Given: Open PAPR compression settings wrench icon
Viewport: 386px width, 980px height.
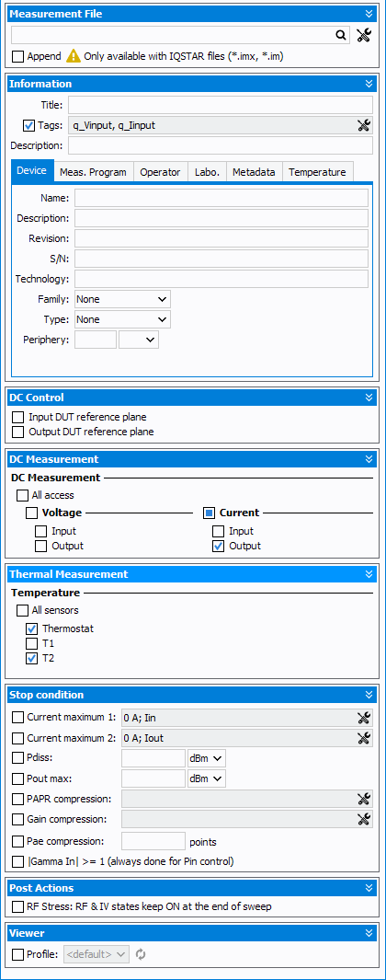Looking at the screenshot, I should coord(364,799).
